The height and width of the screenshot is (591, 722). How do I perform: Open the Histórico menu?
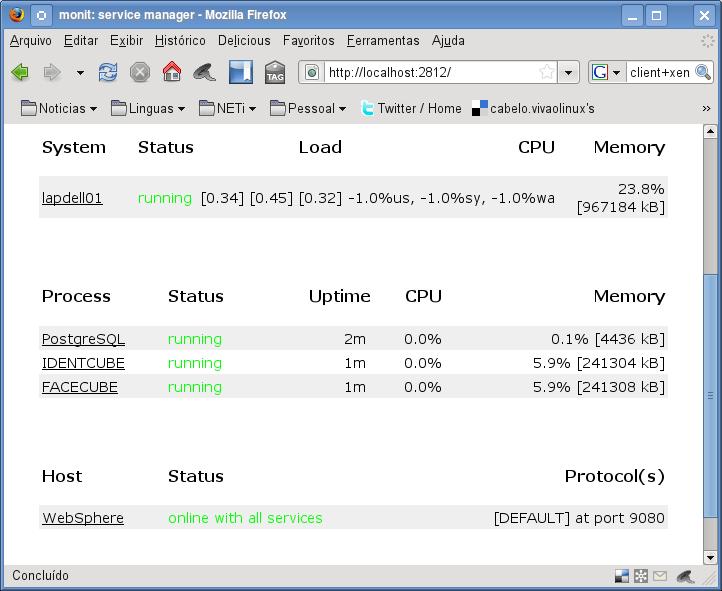(x=180, y=41)
